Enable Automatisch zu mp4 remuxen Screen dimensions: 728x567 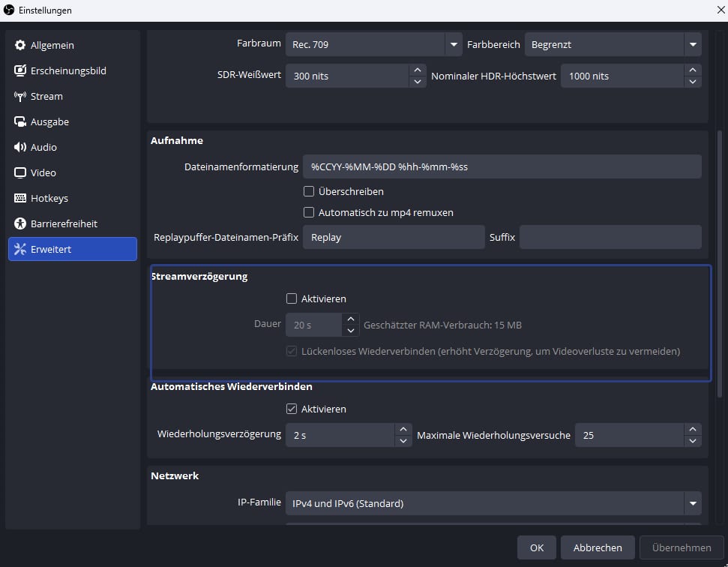(x=309, y=212)
